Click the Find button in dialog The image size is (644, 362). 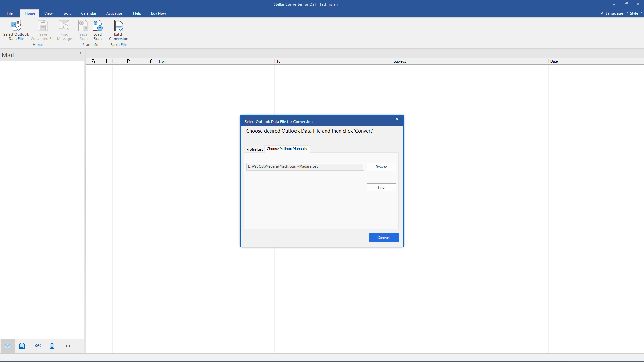[381, 187]
